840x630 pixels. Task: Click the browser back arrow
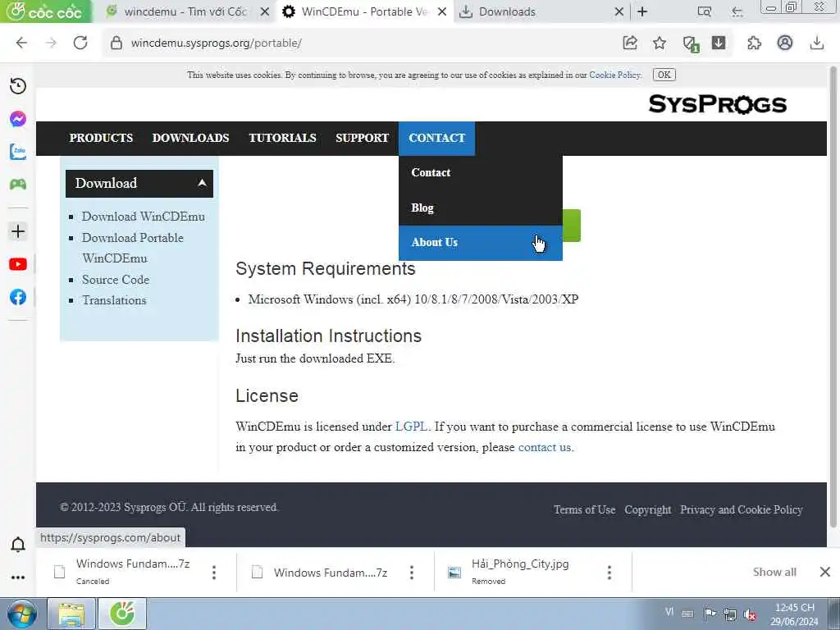(21, 43)
